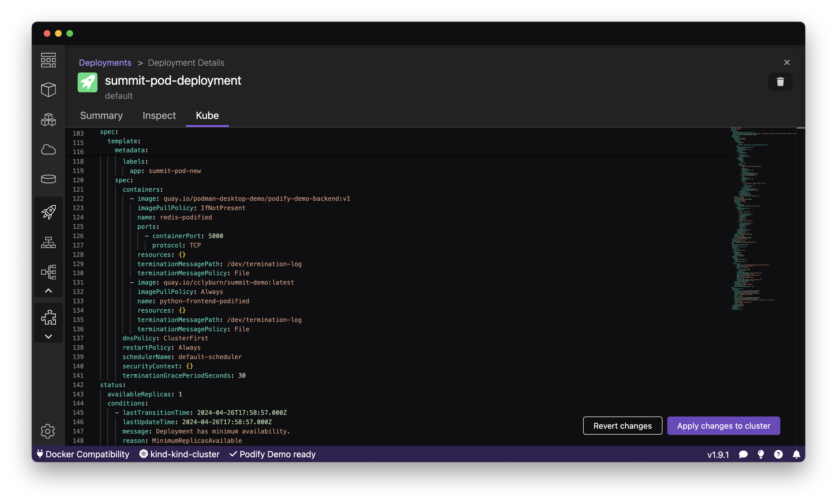Open notifications via the bell icon
837x504 pixels.
(x=796, y=454)
